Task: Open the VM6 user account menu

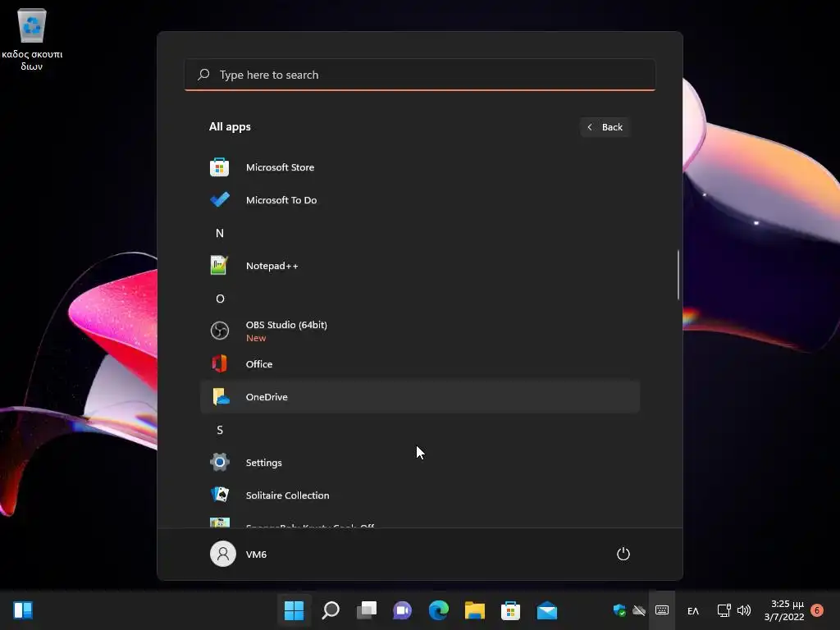Action: click(239, 554)
